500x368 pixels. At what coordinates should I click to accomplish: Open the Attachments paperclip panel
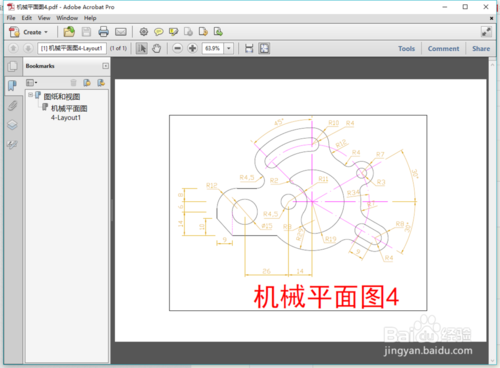pyautogui.click(x=12, y=106)
